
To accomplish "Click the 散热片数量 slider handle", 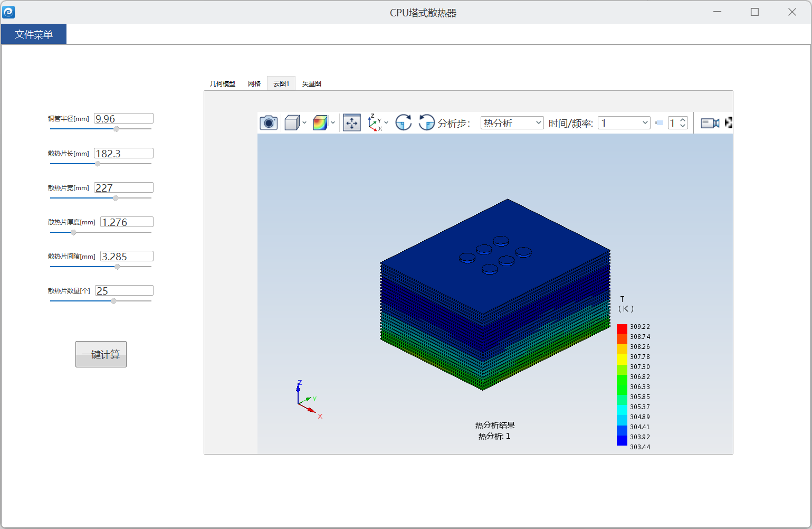I will coord(113,301).
